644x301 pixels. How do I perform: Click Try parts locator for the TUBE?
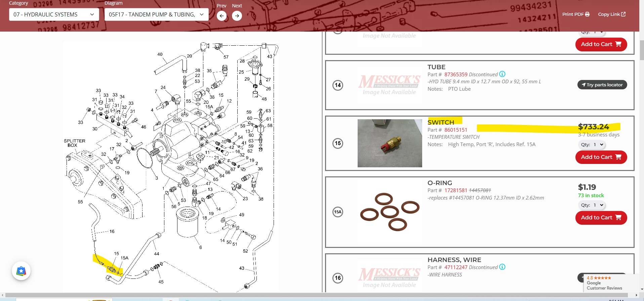pyautogui.click(x=602, y=85)
